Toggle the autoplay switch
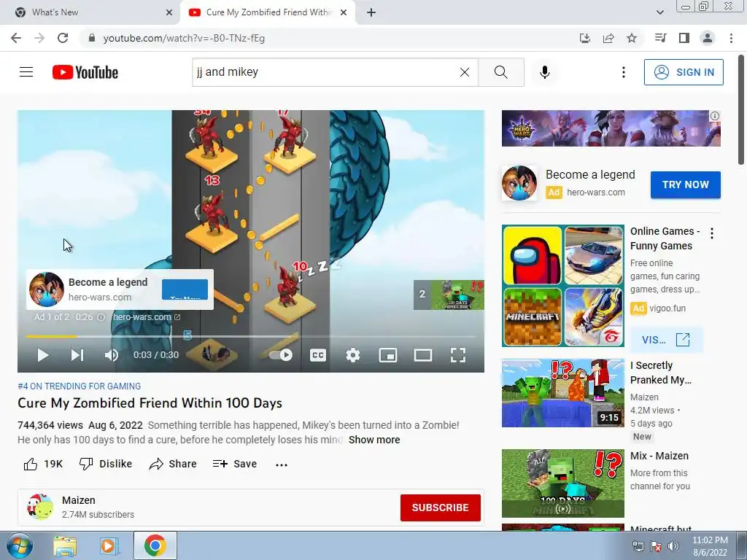747x560 pixels. pos(281,355)
